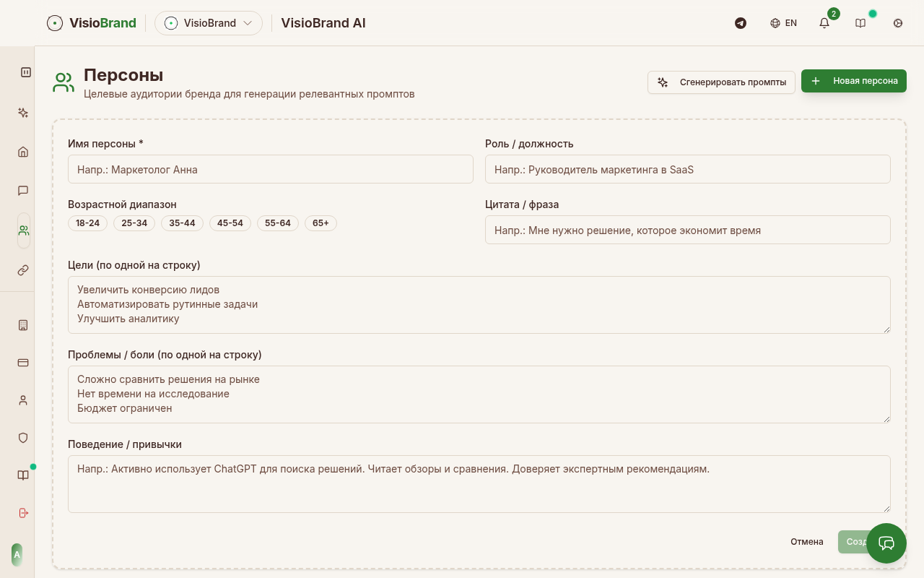This screenshot has width=924, height=578.
Task: Open the sparkles AI item in sidebar
Action: (x=23, y=113)
